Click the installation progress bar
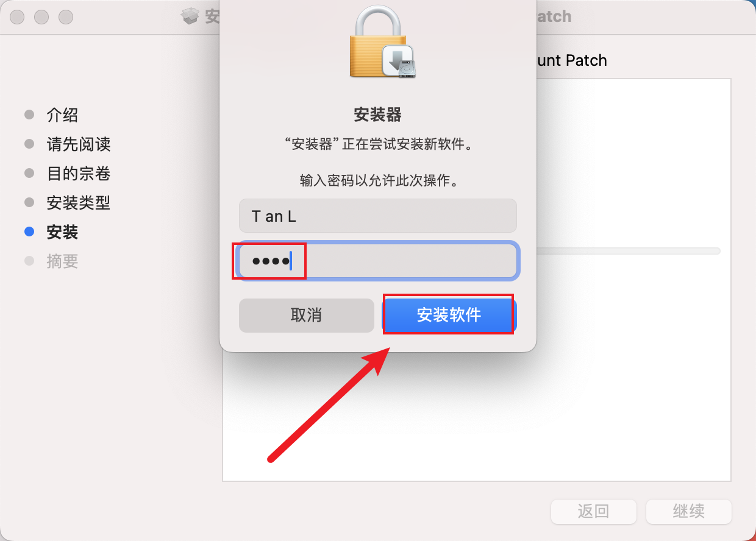756x541 pixels. (629, 251)
